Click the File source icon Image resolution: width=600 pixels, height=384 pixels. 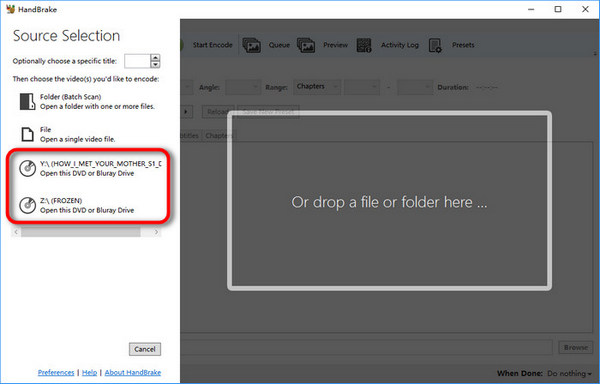(x=27, y=135)
